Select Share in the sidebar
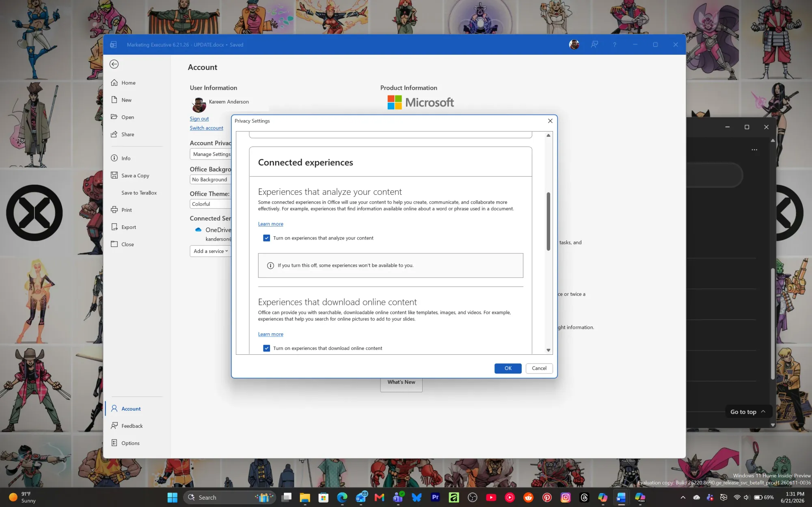Image resolution: width=812 pixels, height=507 pixels. coord(127,134)
